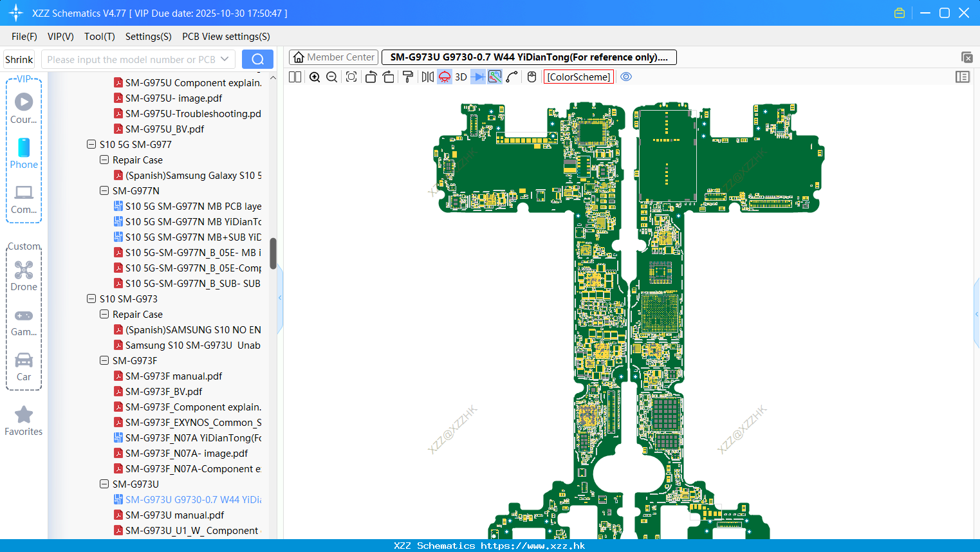Open the model search dropdown arrow
The image size is (980, 552).
(225, 59)
